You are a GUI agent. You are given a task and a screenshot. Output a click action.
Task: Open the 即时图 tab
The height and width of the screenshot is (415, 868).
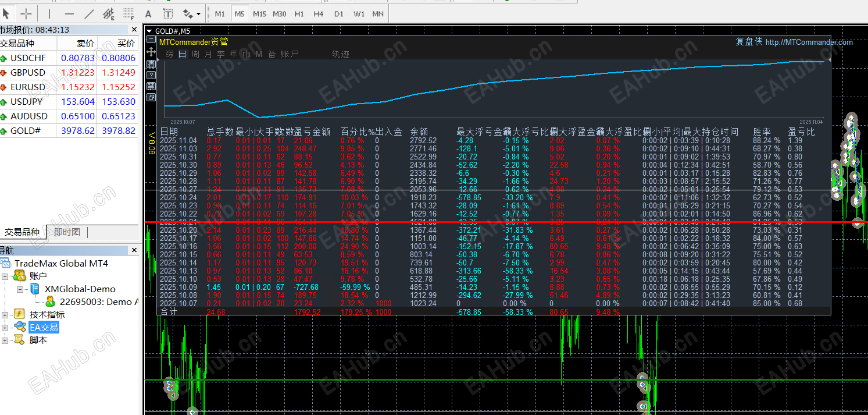pyautogui.click(x=67, y=232)
